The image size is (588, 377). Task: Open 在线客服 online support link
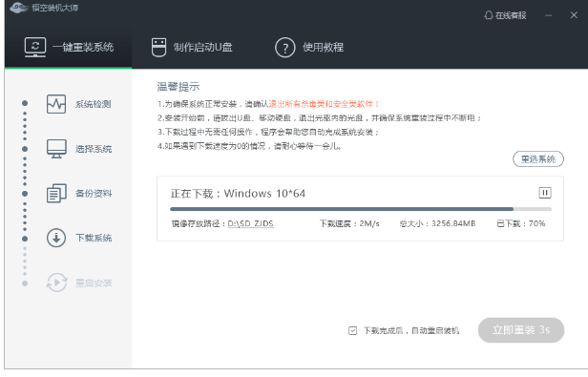click(506, 15)
